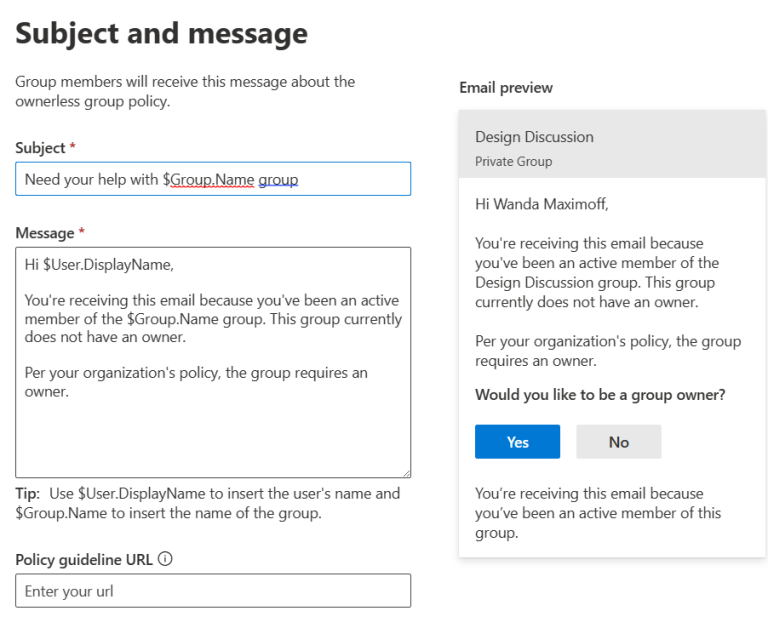Image resolution: width=768 pixels, height=628 pixels.
Task: Click the 'Tip:' help text below message
Action: point(208,503)
